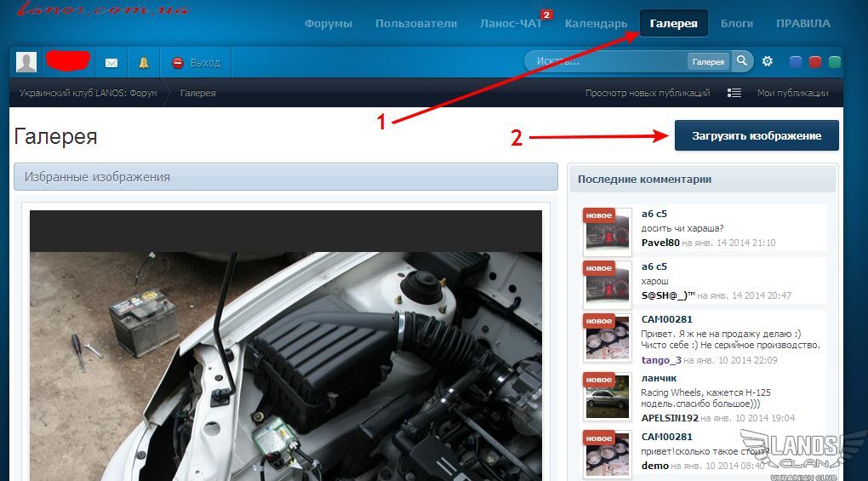Select the green theme color swatch
Screen dimensions: 868x481
(x=835, y=61)
